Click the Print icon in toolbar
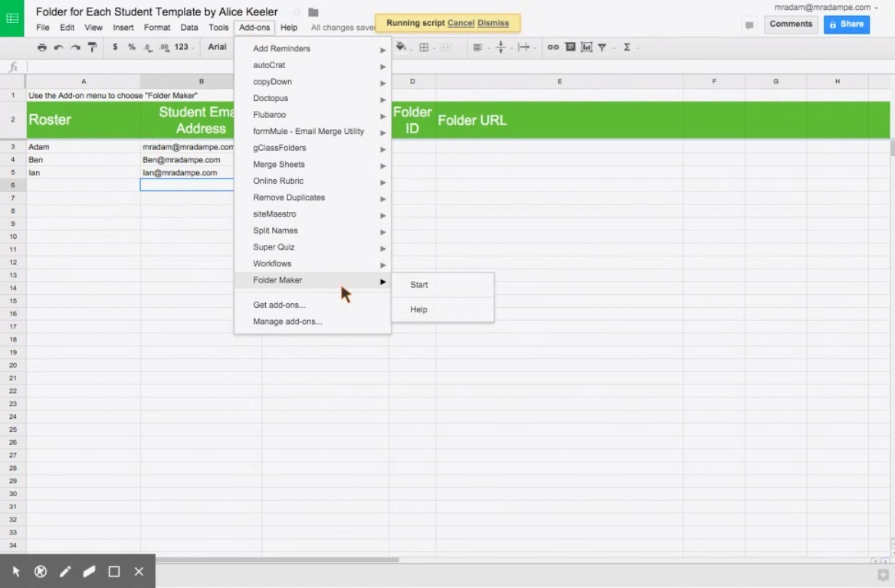Viewport: 895px width, 588px height. 41,47
